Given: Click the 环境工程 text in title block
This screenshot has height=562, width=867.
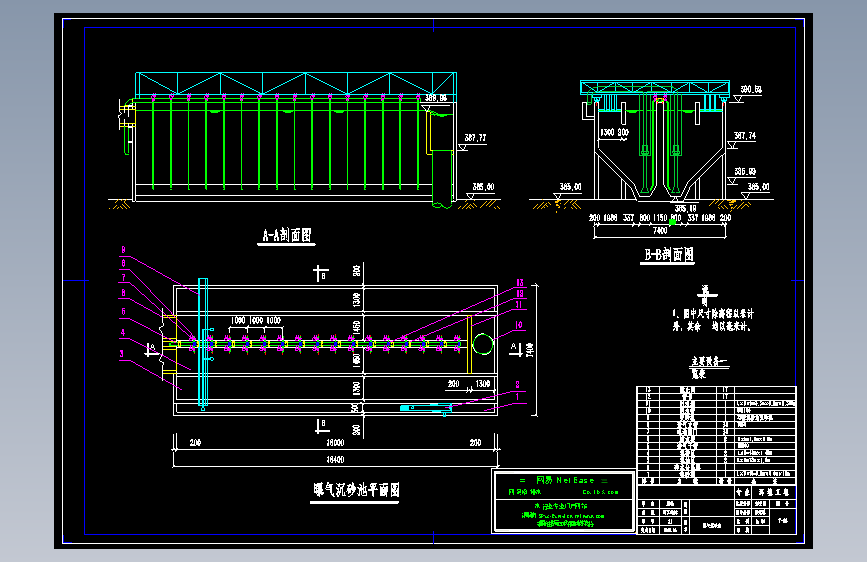Looking at the screenshot, I should pos(774,492).
